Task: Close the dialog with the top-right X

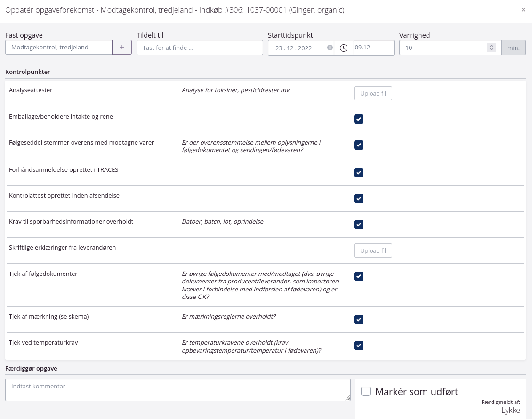Action: pos(523,10)
